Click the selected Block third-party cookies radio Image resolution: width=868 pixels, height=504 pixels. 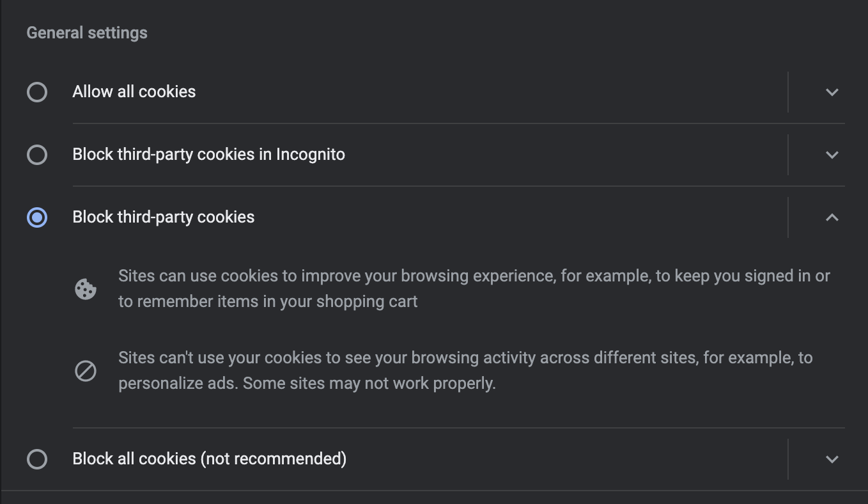[36, 217]
